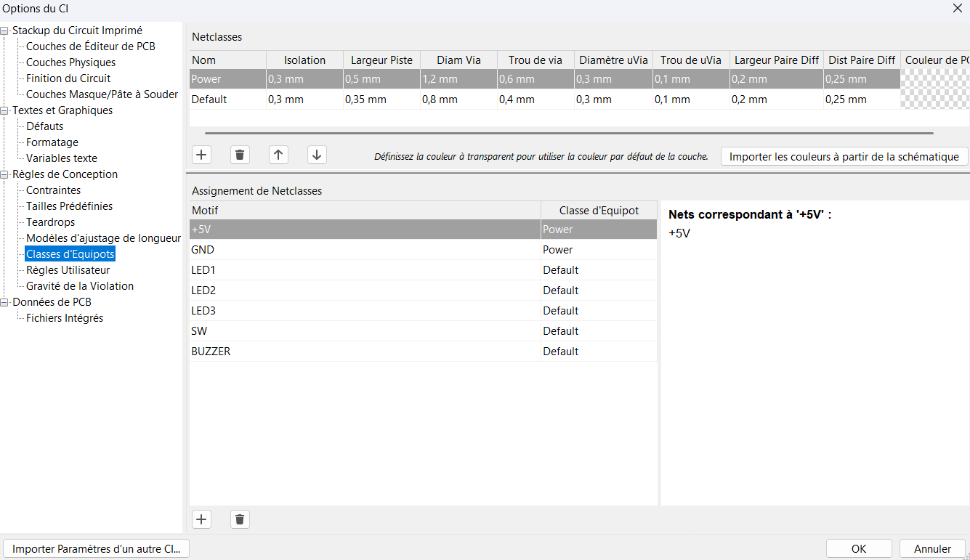Add a new netclass with plus icon
The width and height of the screenshot is (970, 560).
[x=202, y=155]
